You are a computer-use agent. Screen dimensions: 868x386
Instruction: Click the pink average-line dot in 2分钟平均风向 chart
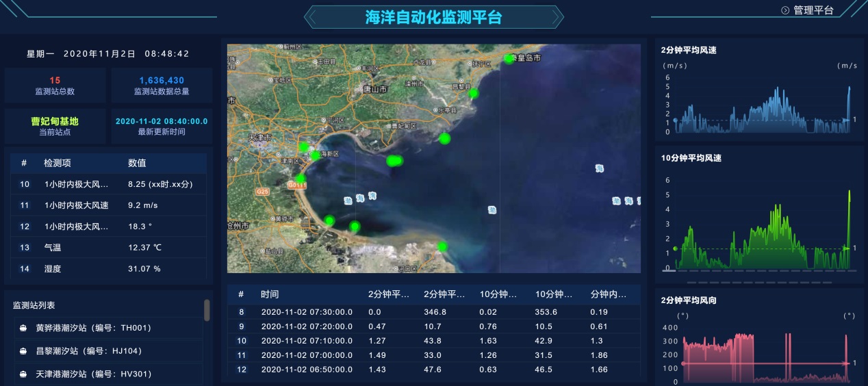pyautogui.click(x=682, y=363)
